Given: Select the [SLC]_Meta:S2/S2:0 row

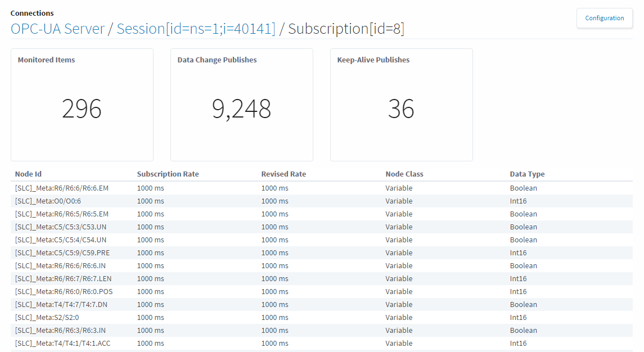Looking at the screenshot, I should point(47,318).
